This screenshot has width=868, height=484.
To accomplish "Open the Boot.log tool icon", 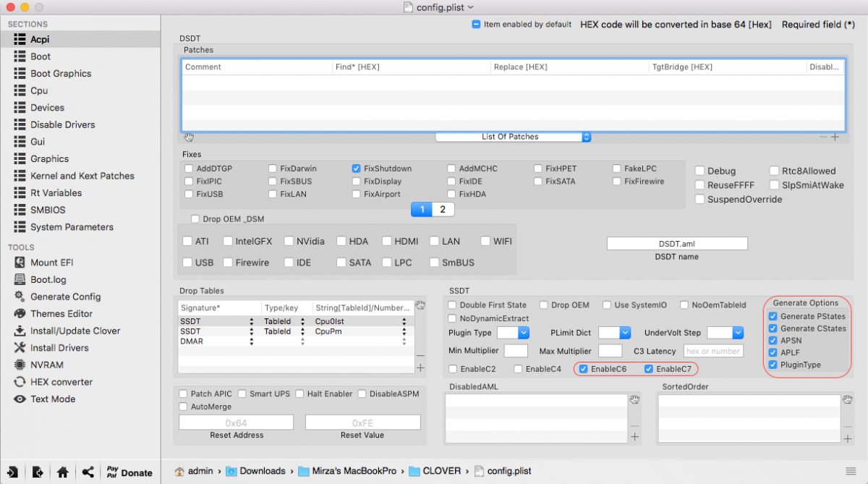I will point(20,279).
